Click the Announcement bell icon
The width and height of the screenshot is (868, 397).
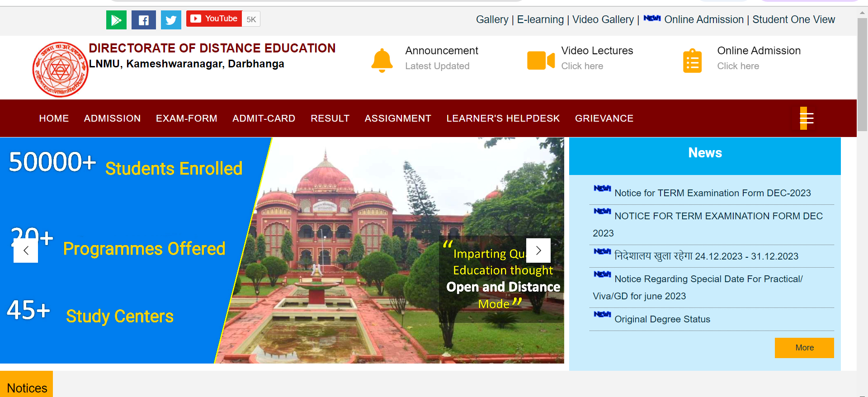(382, 60)
